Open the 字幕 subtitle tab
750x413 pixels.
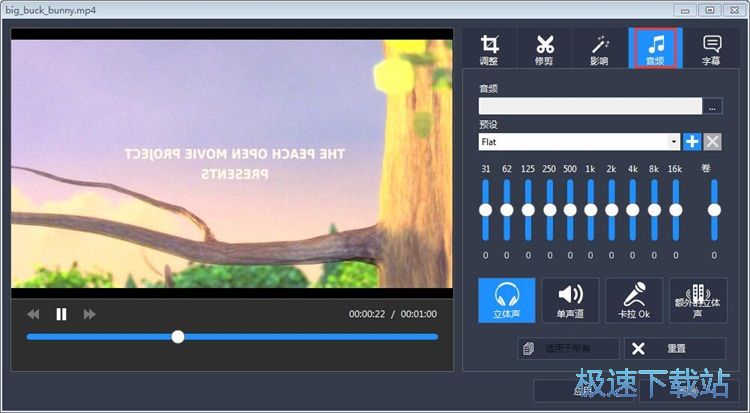712,48
